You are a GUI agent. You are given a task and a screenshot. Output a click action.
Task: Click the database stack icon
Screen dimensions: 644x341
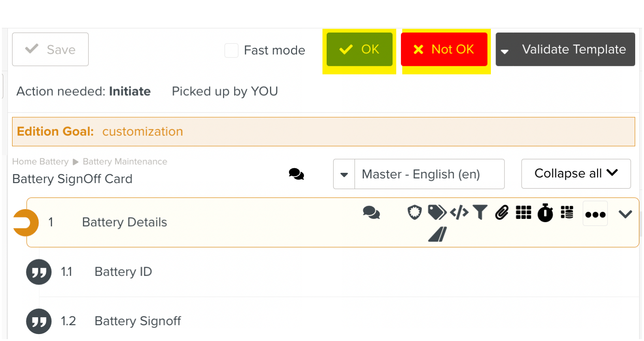(x=567, y=213)
